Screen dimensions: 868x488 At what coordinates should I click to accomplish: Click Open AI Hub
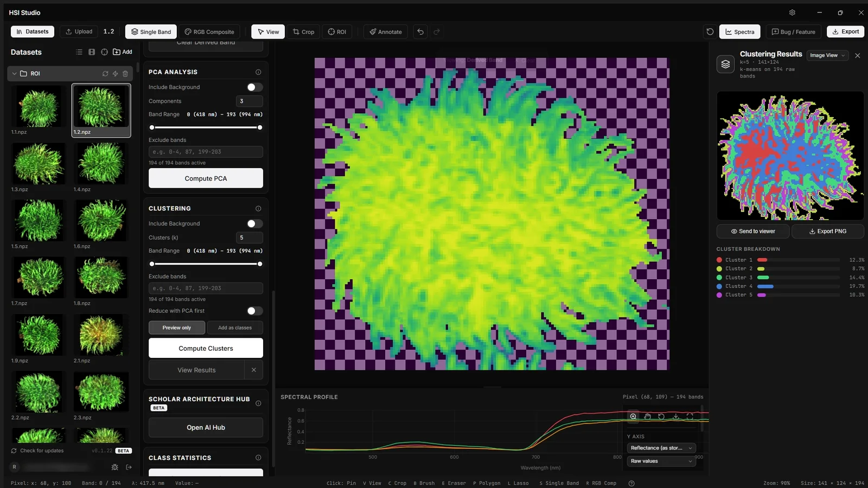point(206,427)
